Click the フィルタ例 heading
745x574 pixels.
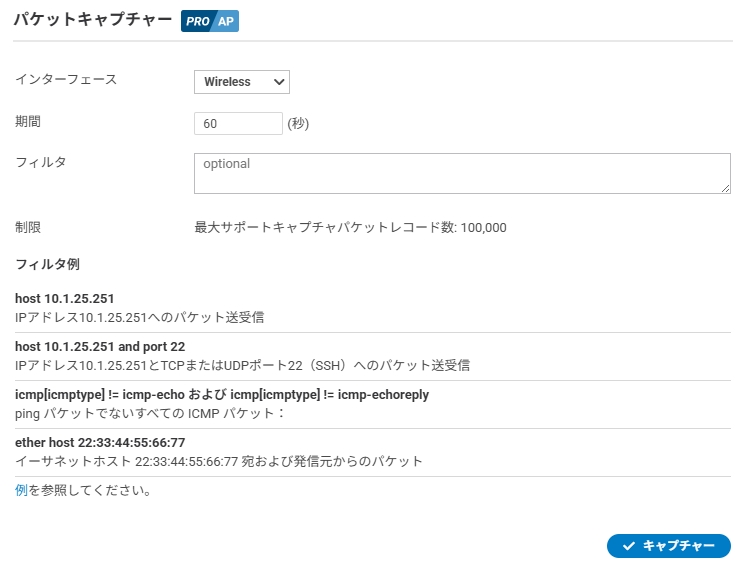coord(47,264)
